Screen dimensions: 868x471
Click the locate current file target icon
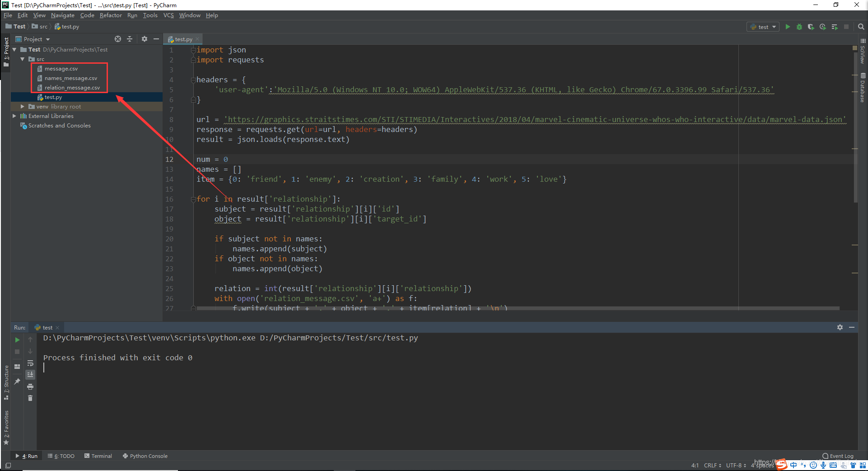pos(118,39)
